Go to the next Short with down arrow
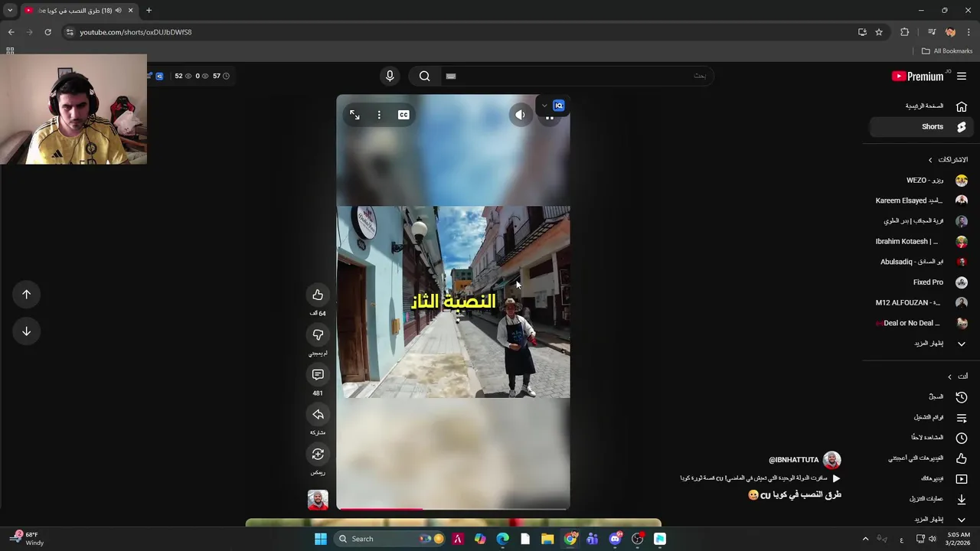Viewport: 980px width, 551px height. pyautogui.click(x=26, y=331)
